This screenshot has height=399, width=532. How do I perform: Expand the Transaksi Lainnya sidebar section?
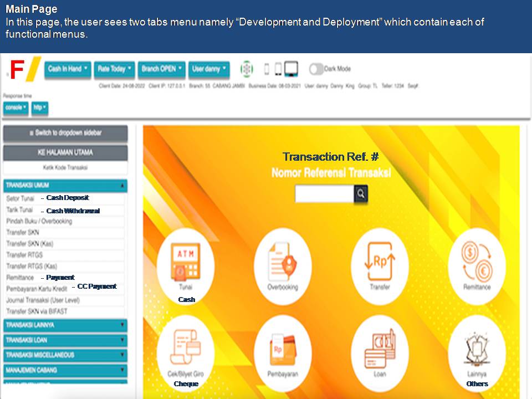[65, 325]
